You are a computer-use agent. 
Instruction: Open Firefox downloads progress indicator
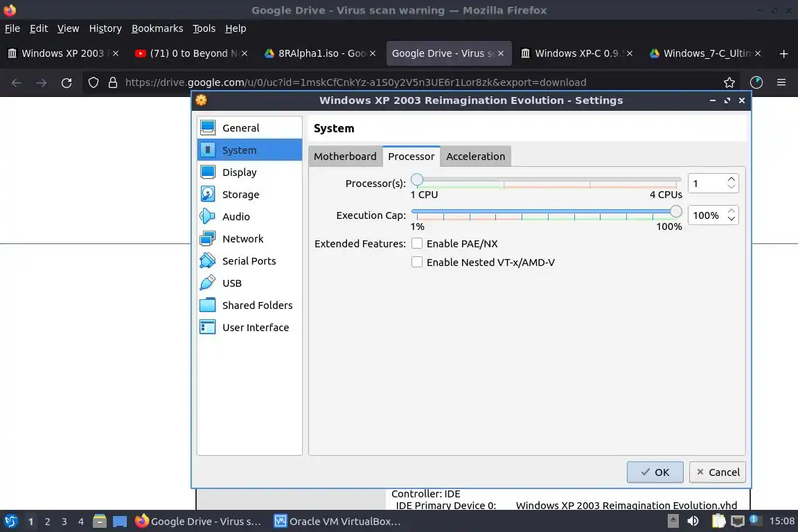(x=756, y=82)
